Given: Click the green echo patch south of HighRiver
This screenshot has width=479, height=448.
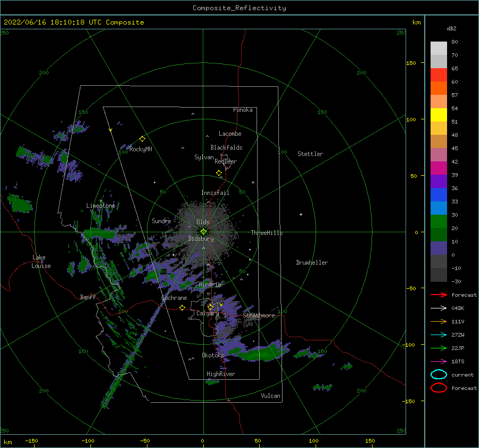Looking at the screenshot, I should click(x=212, y=382).
